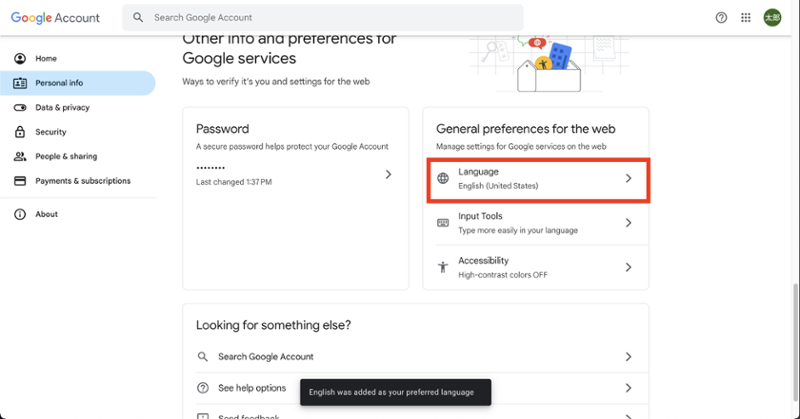Open the Google apps grid icon
The width and height of the screenshot is (800, 419).
point(746,17)
